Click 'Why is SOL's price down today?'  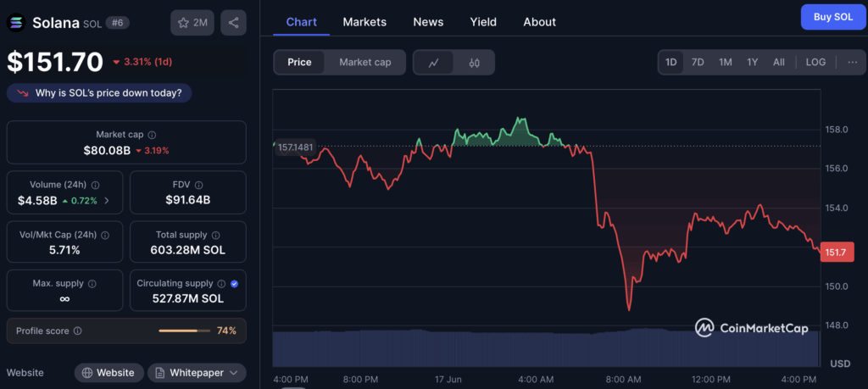(99, 93)
